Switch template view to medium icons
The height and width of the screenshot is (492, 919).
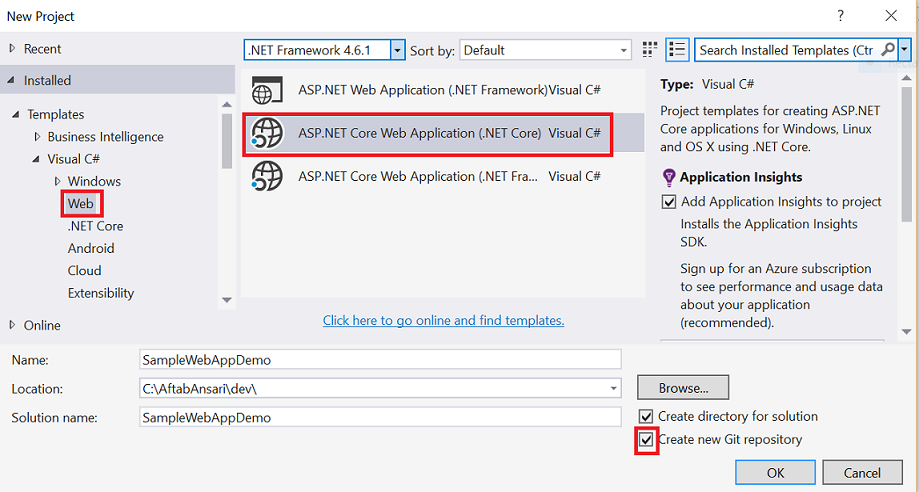[x=649, y=50]
